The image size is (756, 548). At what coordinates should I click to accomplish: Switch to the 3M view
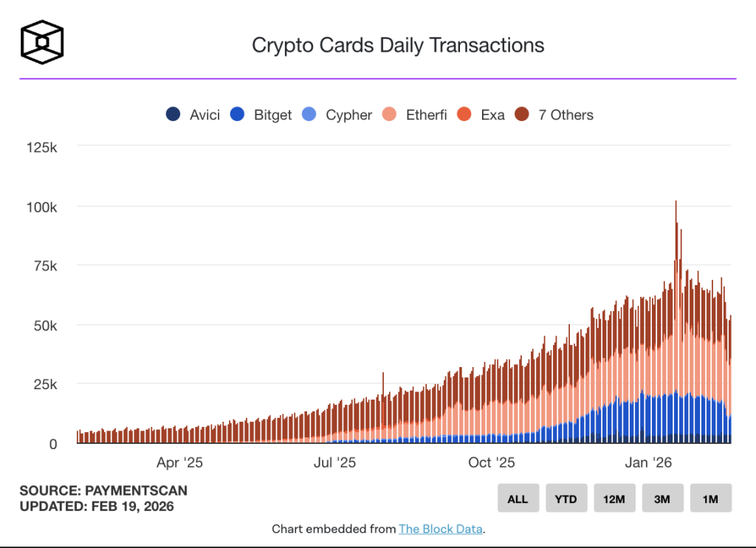662,498
